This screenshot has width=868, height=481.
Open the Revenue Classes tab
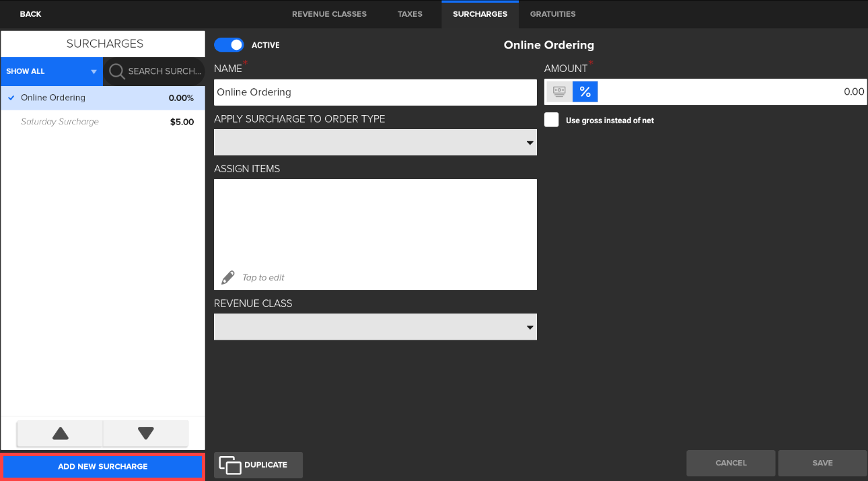(329, 14)
